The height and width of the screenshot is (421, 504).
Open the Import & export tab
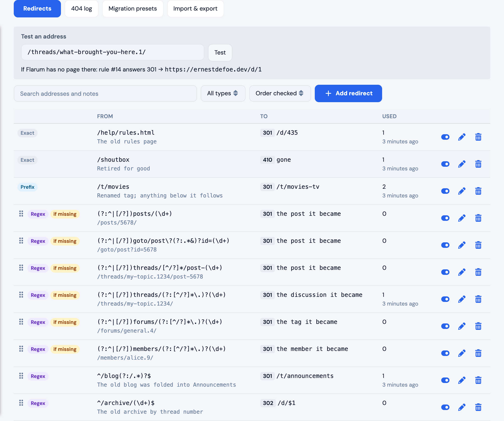tap(195, 9)
